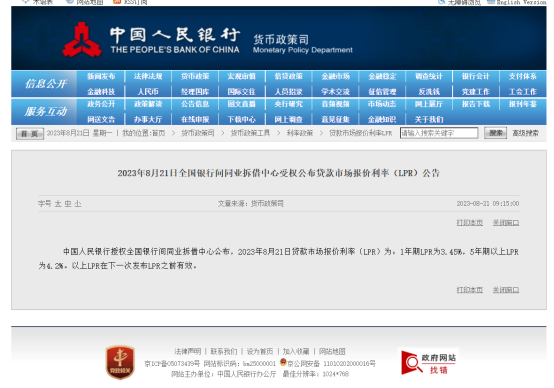Viewport: 554px width, 388px height.
Task: Open 法律声明 footer link
Action: click(187, 352)
